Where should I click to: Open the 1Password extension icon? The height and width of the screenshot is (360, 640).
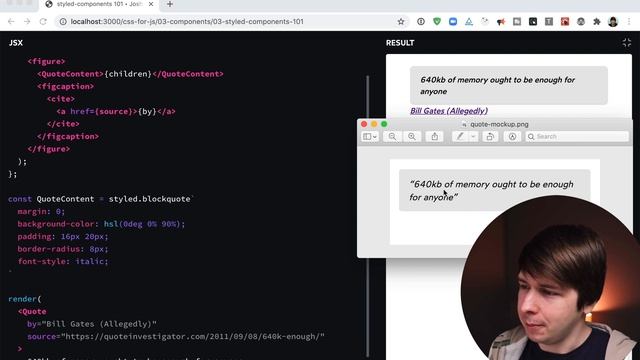[421, 22]
